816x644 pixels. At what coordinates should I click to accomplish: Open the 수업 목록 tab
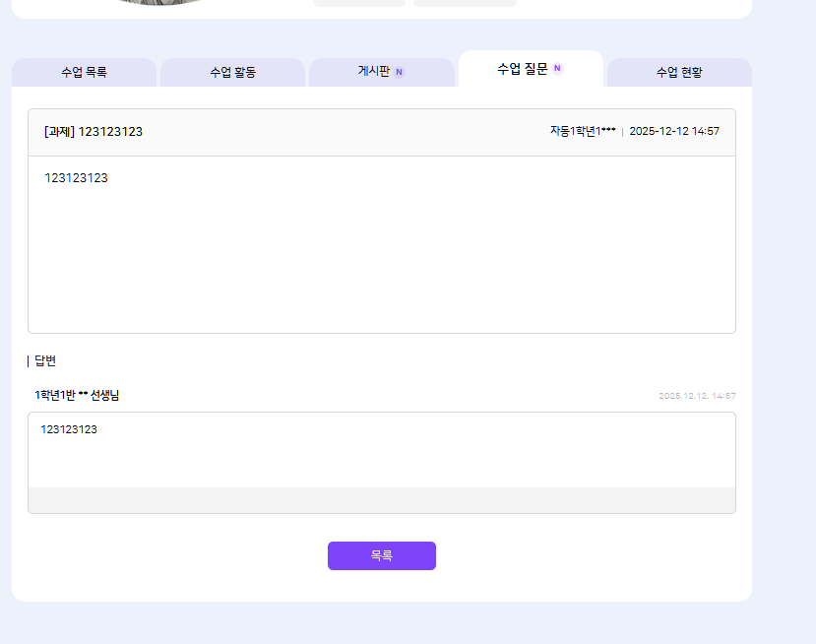[x=84, y=72]
